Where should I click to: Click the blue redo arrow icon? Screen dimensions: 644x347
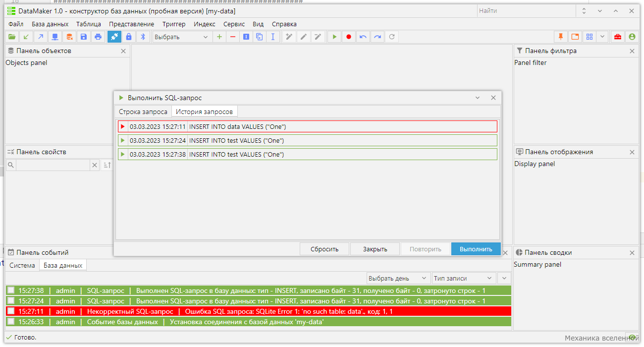377,37
